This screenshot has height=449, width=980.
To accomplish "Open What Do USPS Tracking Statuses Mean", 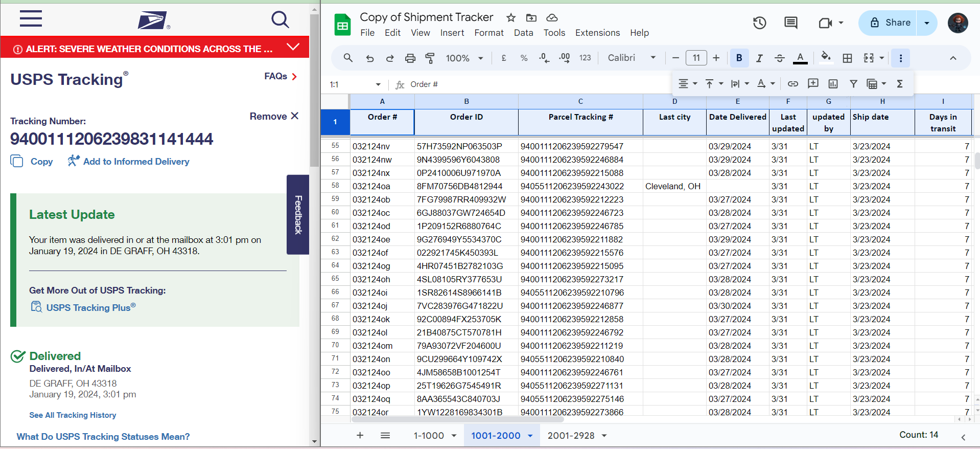I will [103, 437].
